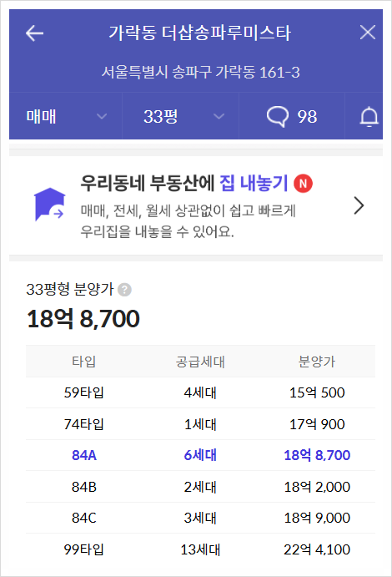Select the 74타입 row
This screenshot has width=392, height=577.
pos(201,424)
